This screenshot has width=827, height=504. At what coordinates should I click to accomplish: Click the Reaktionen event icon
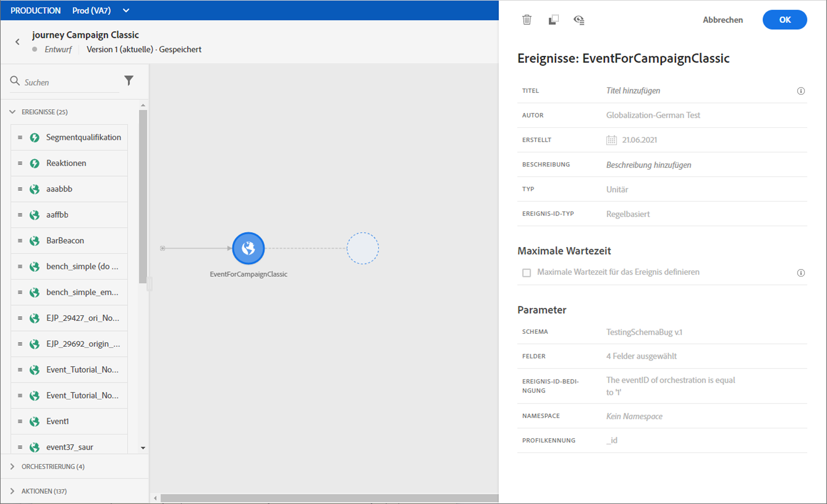point(34,164)
